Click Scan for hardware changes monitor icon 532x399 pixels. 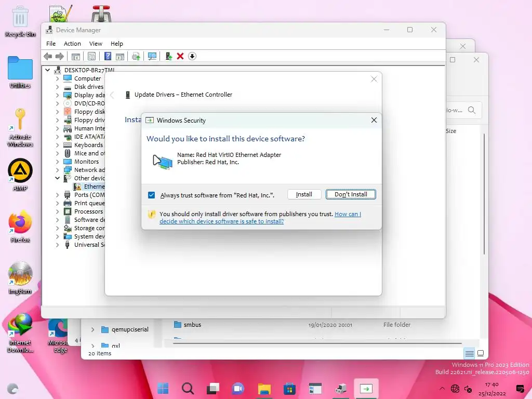(152, 56)
